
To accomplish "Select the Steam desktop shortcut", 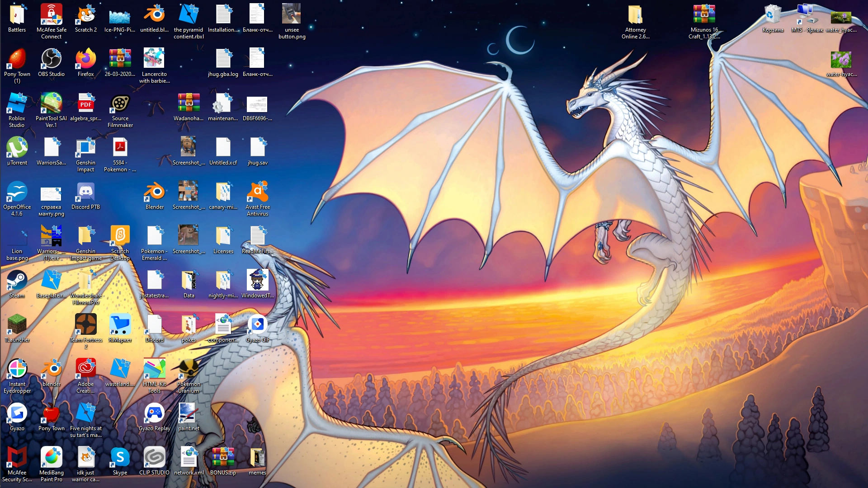I will 17,281.
